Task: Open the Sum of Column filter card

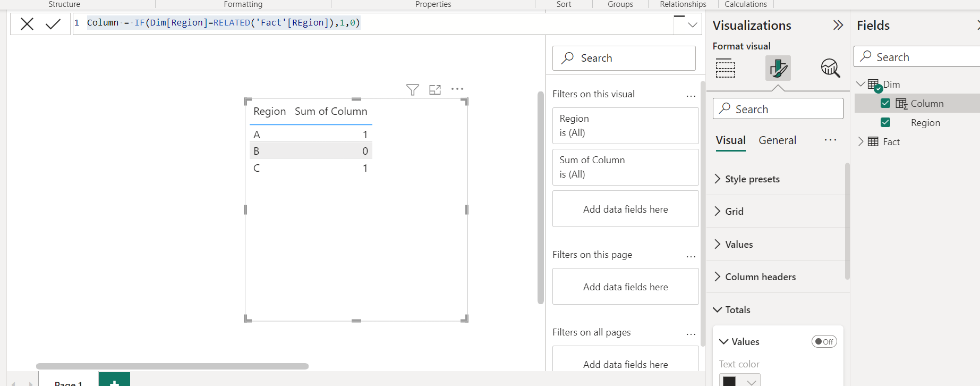Action: click(626, 167)
